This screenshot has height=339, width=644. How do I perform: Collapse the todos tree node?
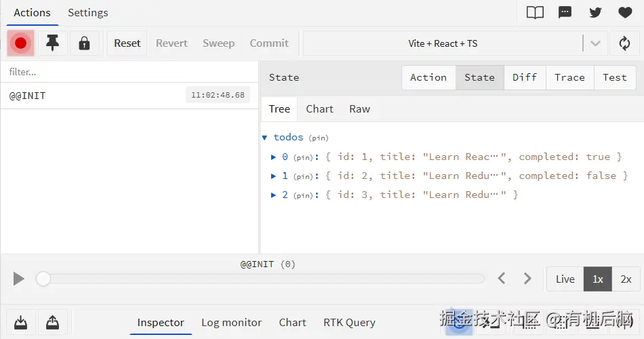265,138
